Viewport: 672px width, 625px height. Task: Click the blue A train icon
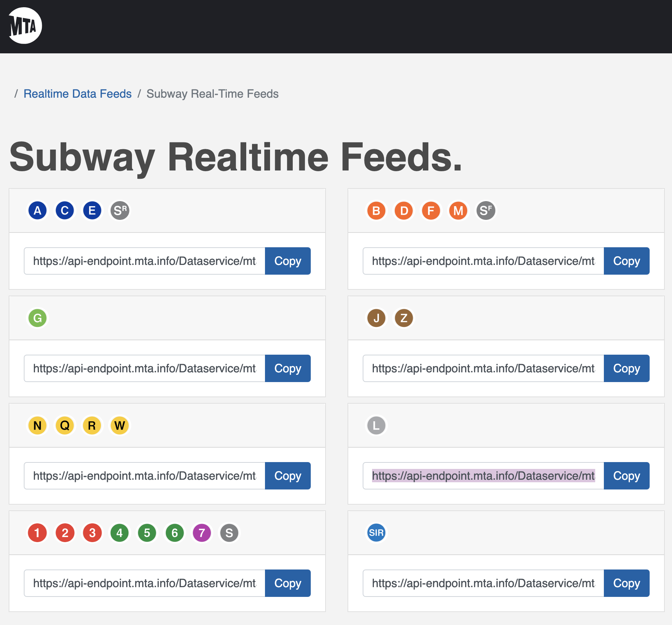37,210
